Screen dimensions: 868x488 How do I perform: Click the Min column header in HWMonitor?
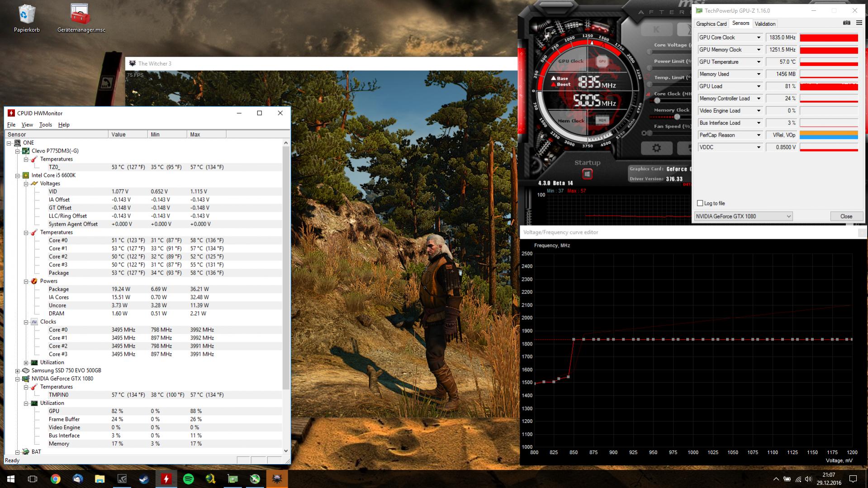coord(167,134)
